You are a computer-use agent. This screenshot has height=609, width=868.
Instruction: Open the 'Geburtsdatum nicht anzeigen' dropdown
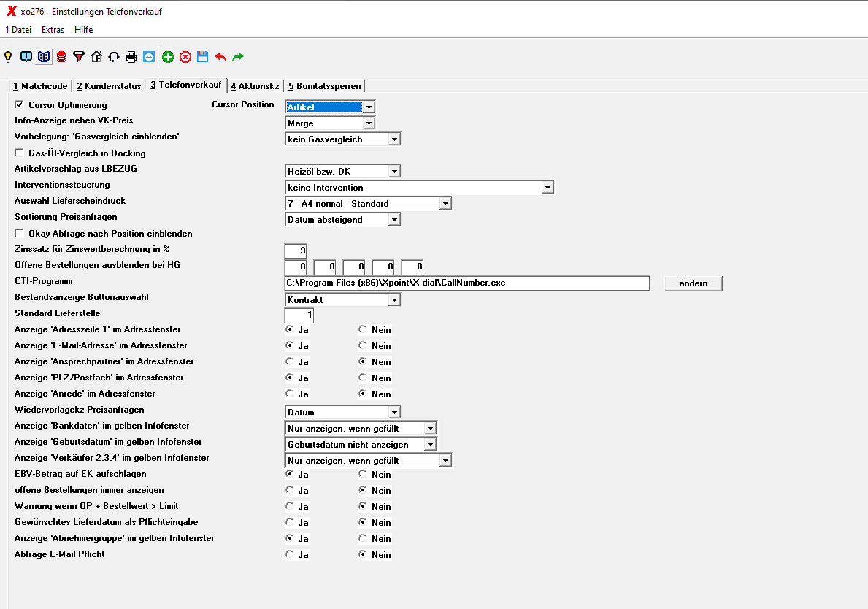(430, 444)
